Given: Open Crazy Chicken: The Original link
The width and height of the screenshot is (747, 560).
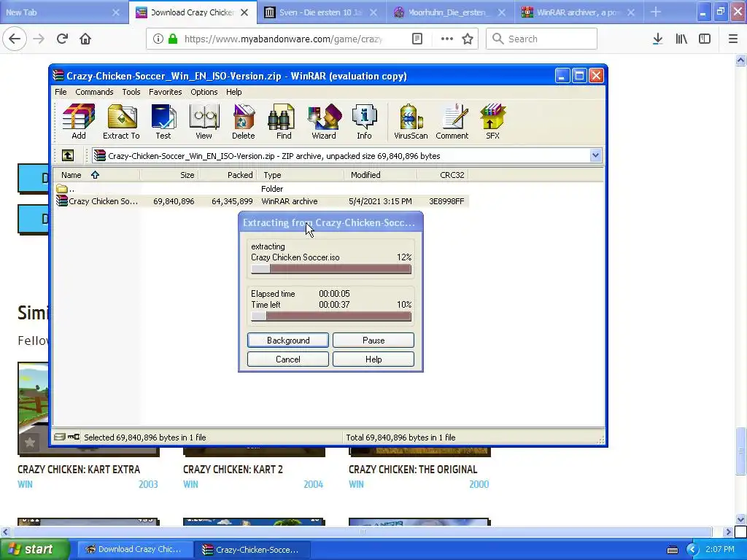Looking at the screenshot, I should pos(413,469).
